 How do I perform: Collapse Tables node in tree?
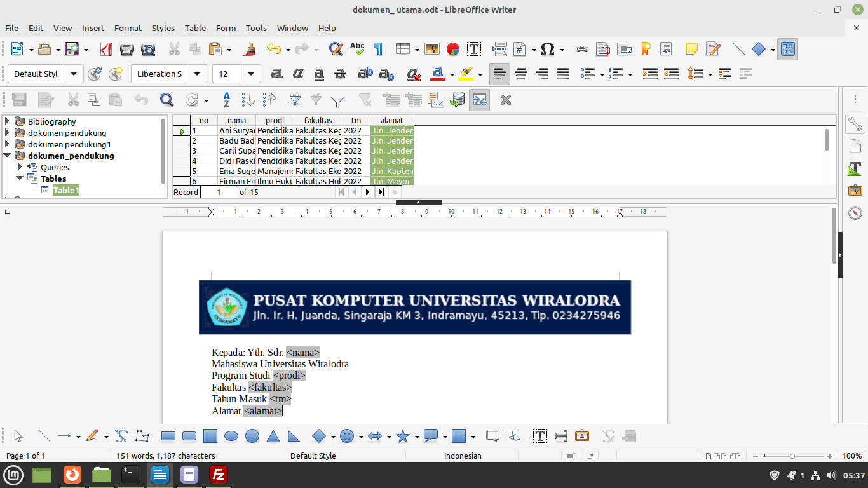click(x=20, y=179)
